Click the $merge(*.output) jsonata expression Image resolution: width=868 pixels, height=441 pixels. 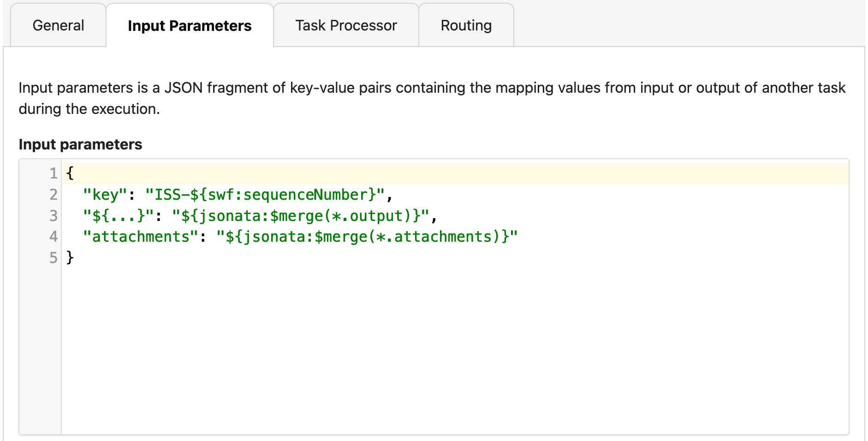[301, 216]
